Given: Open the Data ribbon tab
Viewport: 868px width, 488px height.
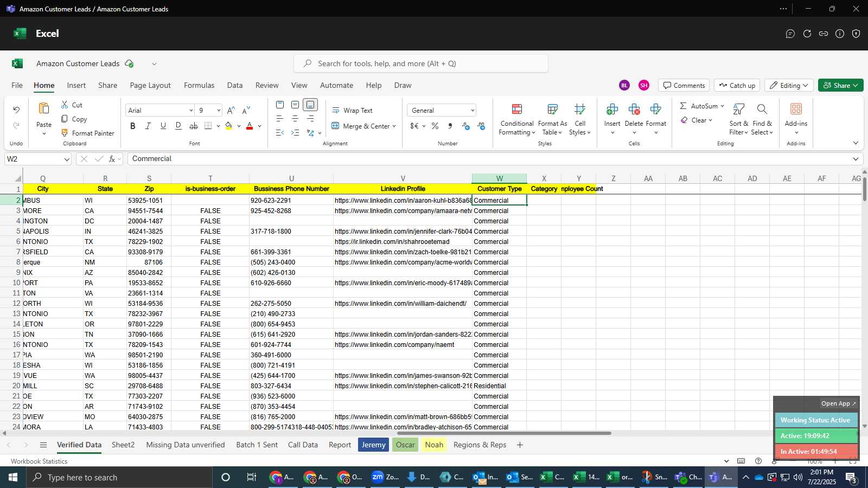Looking at the screenshot, I should click(235, 85).
